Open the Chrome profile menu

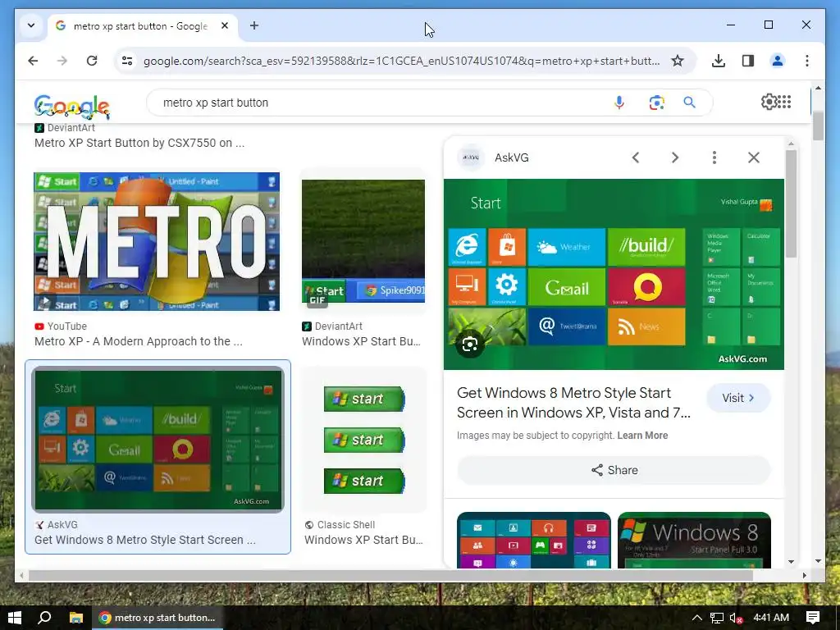pyautogui.click(x=778, y=61)
